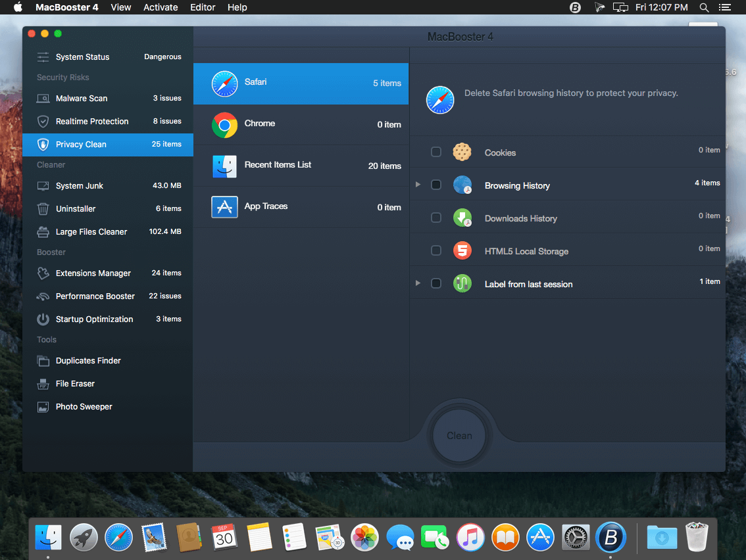Open Launchpad rocket in the Dock
The width and height of the screenshot is (746, 560).
(x=84, y=538)
